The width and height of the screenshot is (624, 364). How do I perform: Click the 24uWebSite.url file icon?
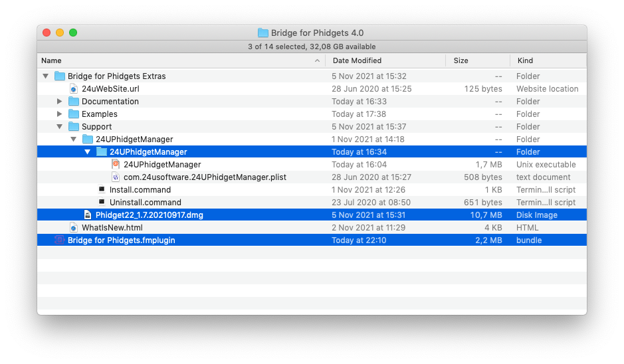[74, 89]
